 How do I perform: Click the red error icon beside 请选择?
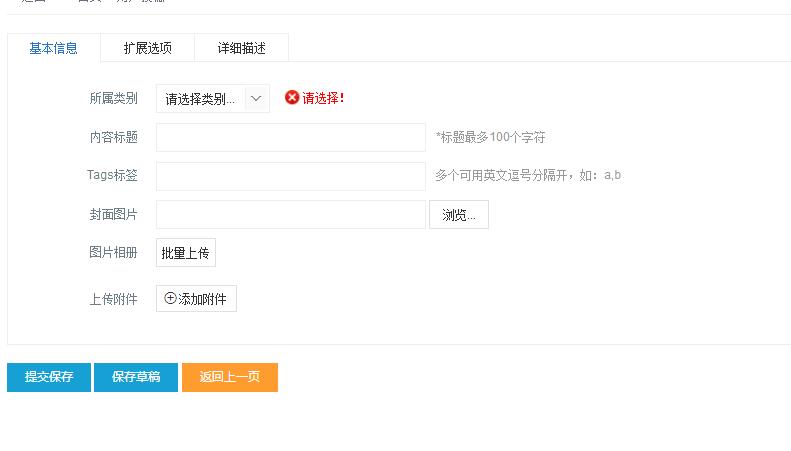coord(292,98)
